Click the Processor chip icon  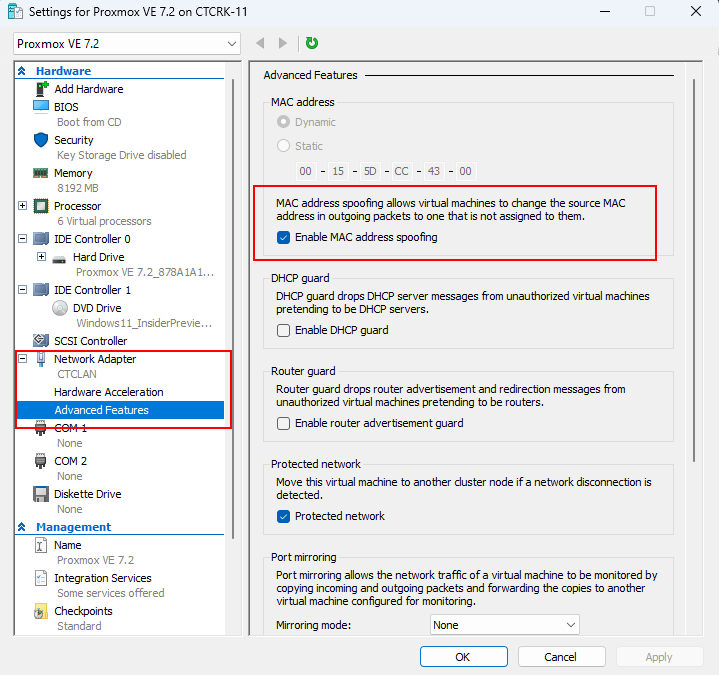[x=41, y=206]
